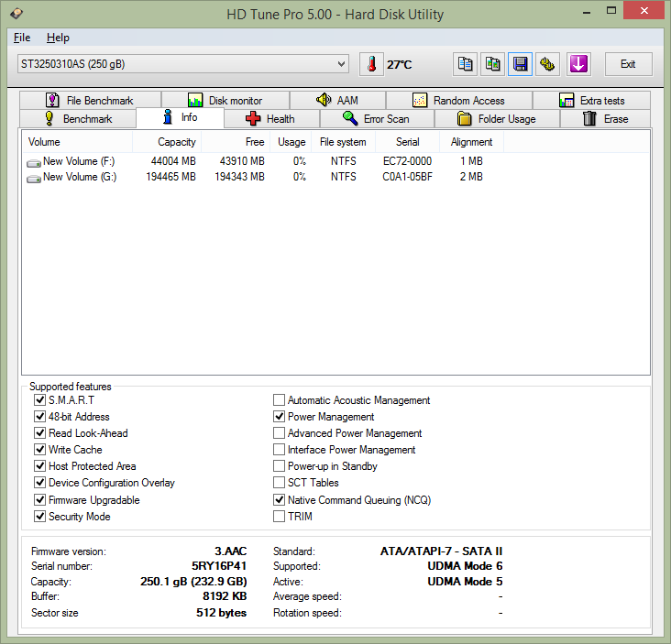This screenshot has height=644, width=671.
Task: Toggle the Power-up in Standby checkbox
Action: click(279, 465)
